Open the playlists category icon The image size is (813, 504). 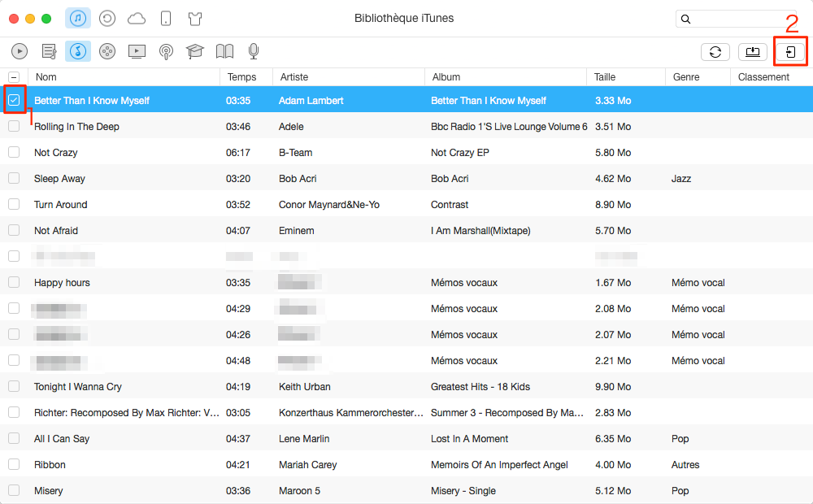49,51
